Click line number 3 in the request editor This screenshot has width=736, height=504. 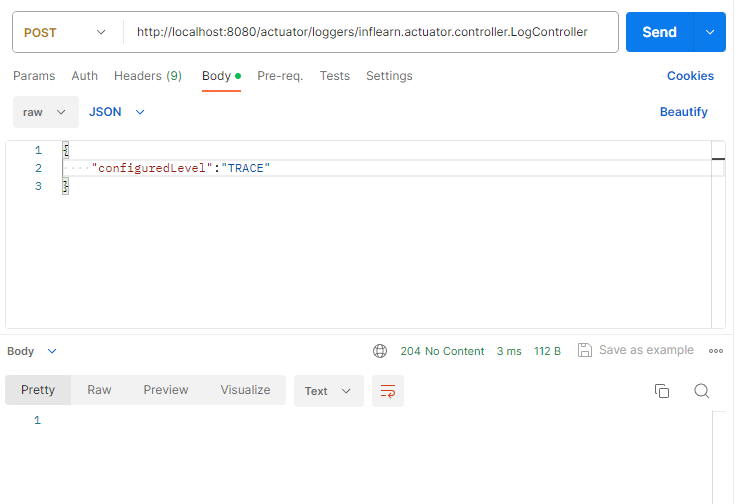tap(38, 186)
